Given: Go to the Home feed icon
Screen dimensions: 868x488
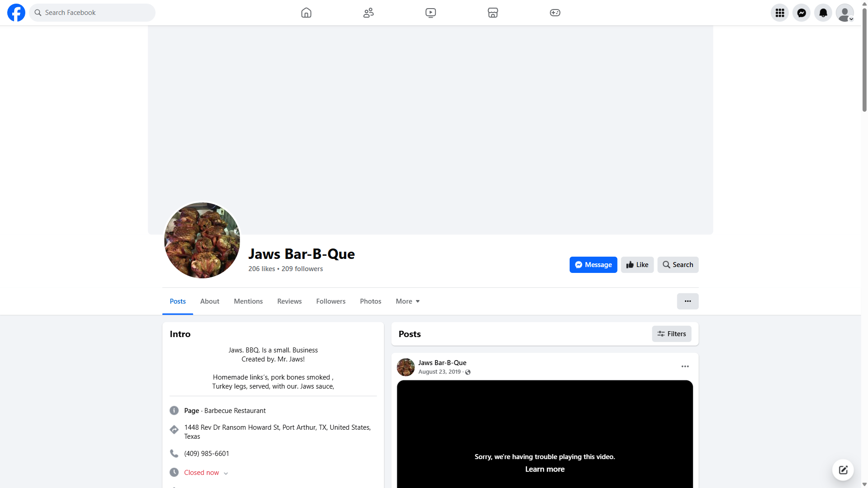Looking at the screenshot, I should coord(306,13).
